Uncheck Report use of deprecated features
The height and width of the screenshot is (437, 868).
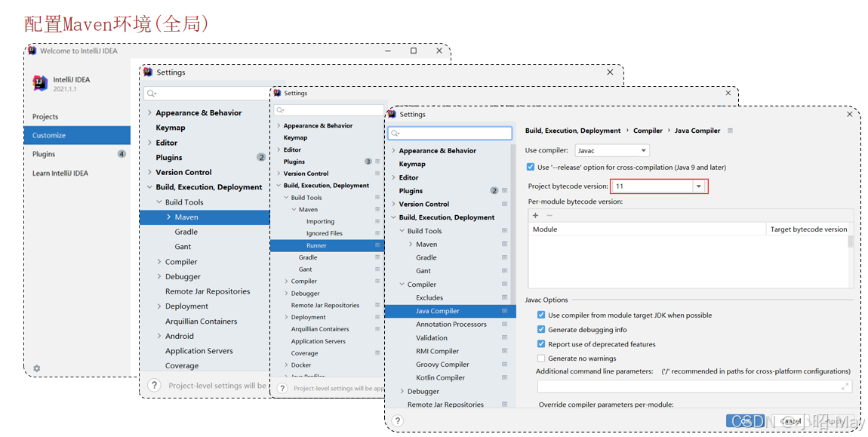541,343
